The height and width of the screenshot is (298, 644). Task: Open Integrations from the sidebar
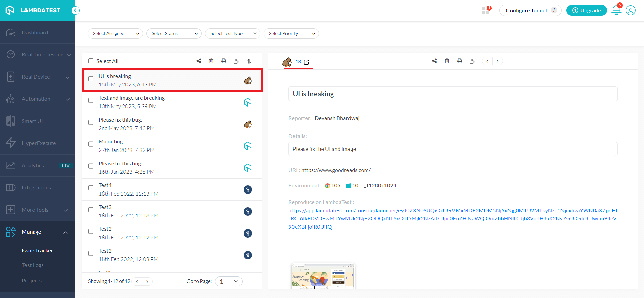click(x=38, y=187)
